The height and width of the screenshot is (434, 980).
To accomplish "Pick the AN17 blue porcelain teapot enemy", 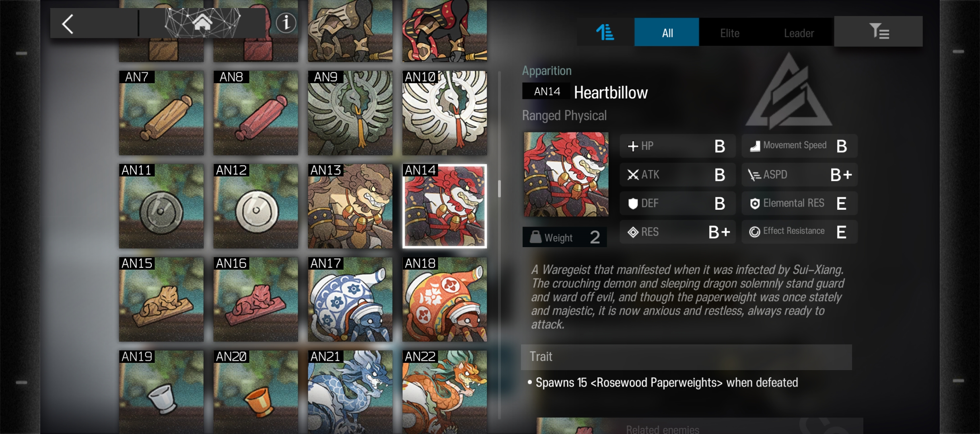I will pyautogui.click(x=350, y=299).
